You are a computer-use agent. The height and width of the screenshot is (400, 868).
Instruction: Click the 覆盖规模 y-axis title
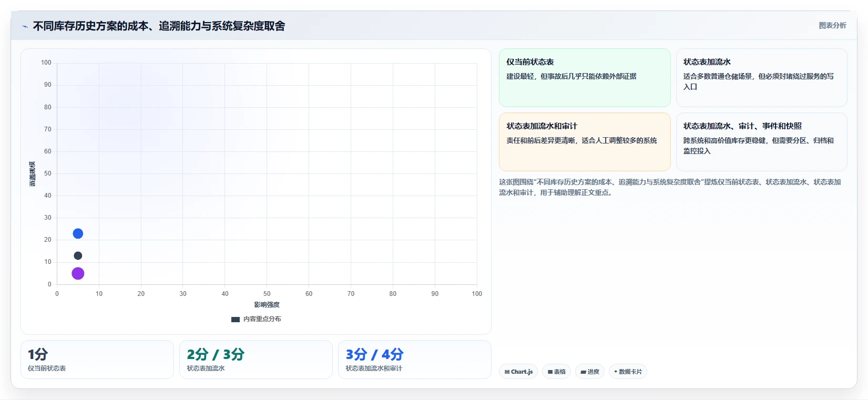(x=32, y=174)
